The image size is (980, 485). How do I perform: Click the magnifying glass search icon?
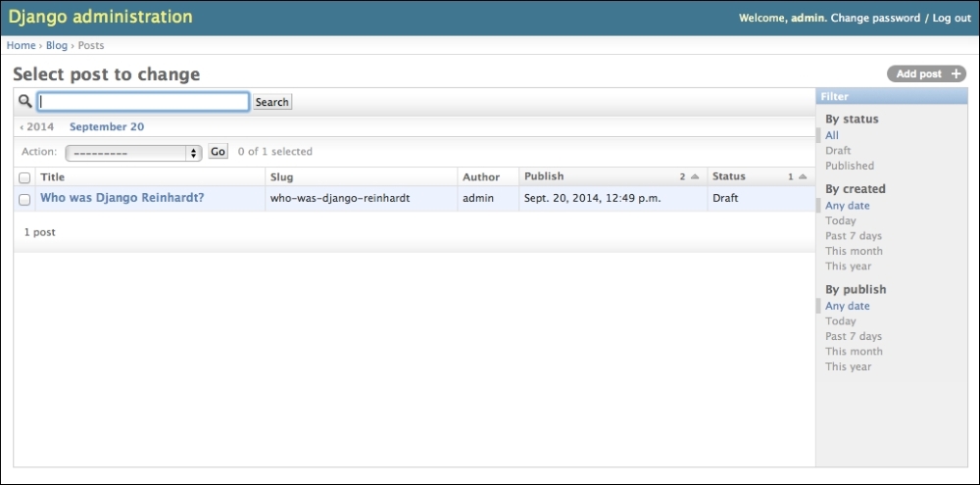click(x=25, y=101)
